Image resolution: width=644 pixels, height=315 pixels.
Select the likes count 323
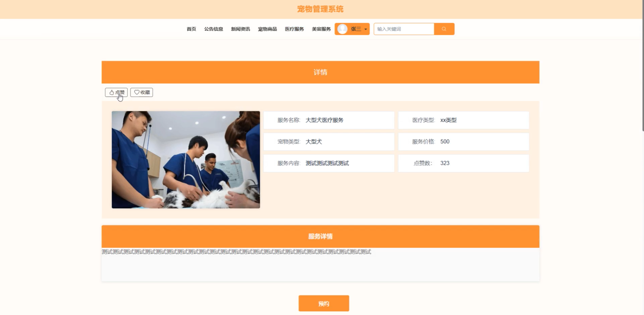pos(445,163)
